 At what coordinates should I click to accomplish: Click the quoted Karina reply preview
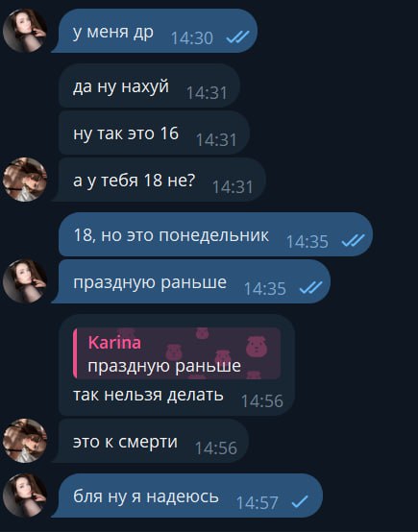tap(177, 353)
